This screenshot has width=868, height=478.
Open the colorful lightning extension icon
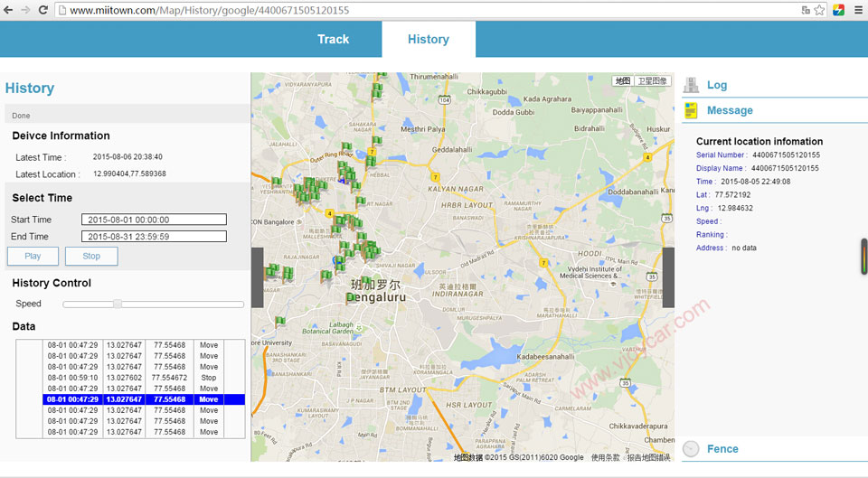point(839,10)
